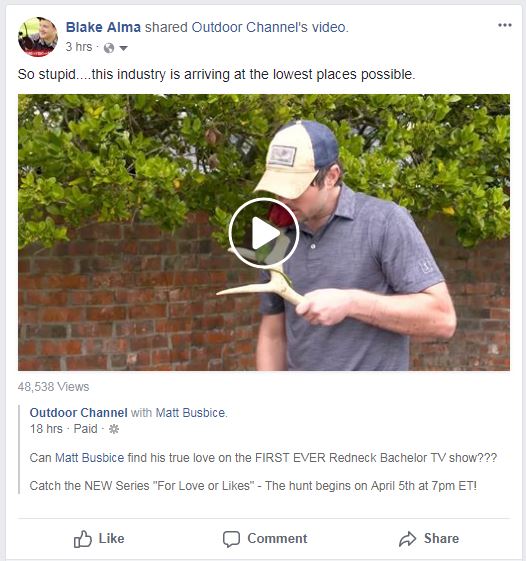Open the 18 hrs original post timestamp
526x561 pixels.
pyautogui.click(x=46, y=429)
